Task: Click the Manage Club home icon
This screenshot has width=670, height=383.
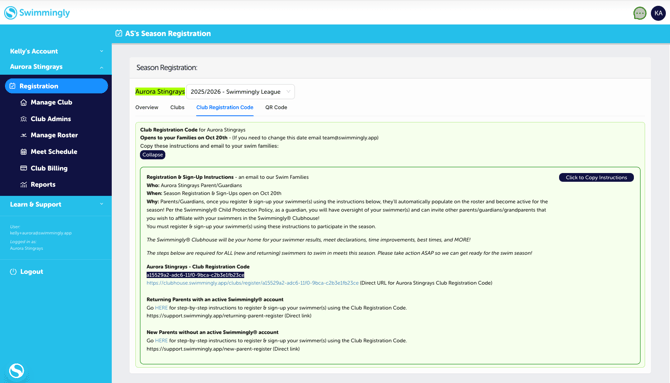Action: [x=24, y=103]
